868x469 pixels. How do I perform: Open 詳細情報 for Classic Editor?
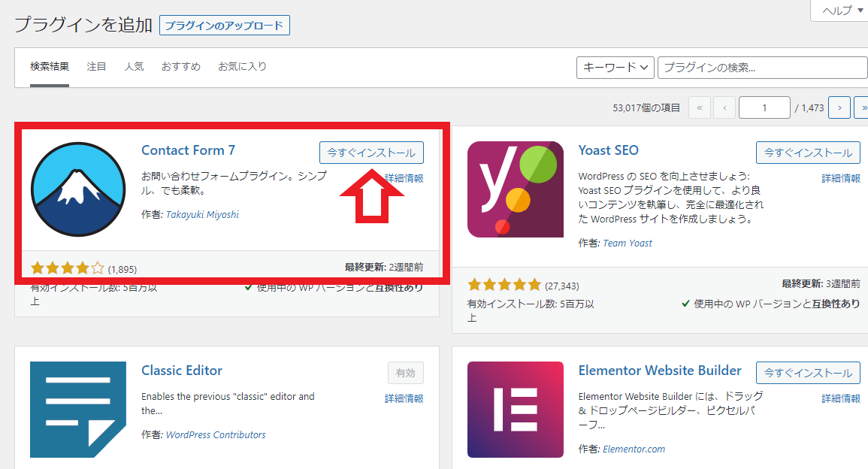tap(404, 398)
